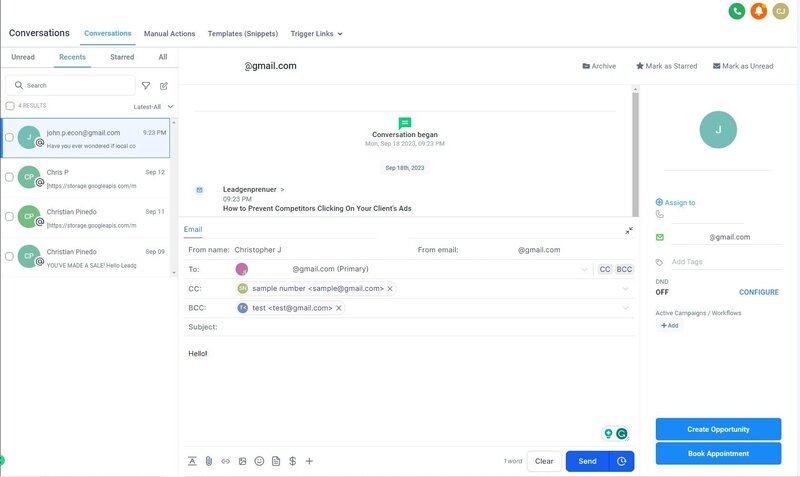Check the Christian Pinedo Sep 09 conversation checkbox

[x=9, y=257]
